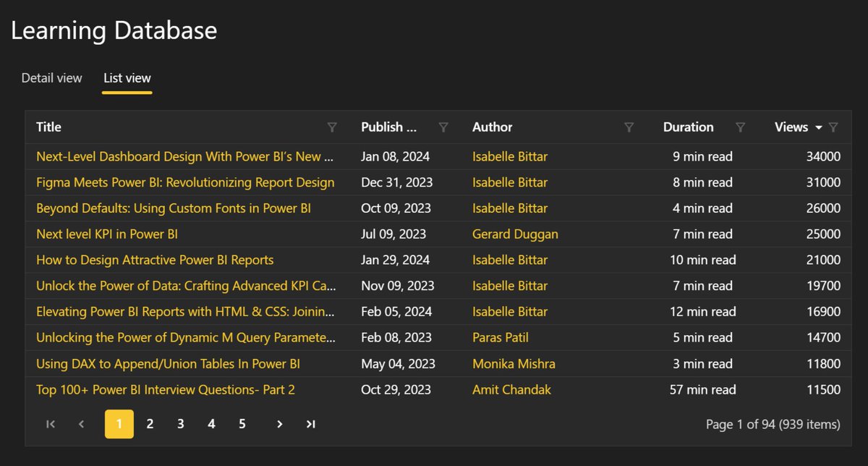Click Isabelle Bittar in Jan 08, 2024 row
This screenshot has height=466, width=868.
(510, 156)
